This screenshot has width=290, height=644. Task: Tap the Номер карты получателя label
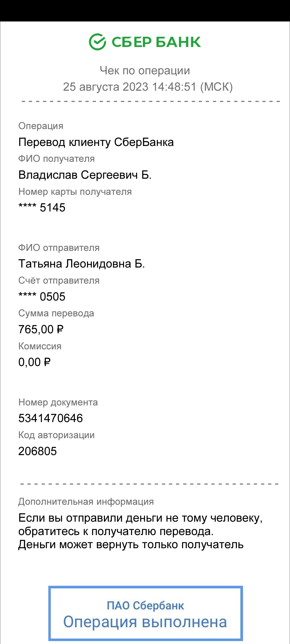tap(75, 192)
